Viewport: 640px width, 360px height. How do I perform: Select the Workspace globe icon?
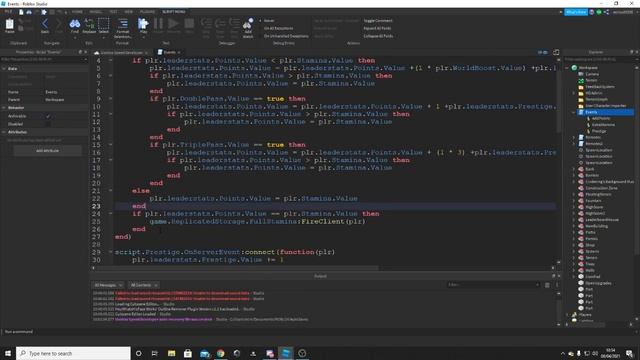tap(574, 68)
